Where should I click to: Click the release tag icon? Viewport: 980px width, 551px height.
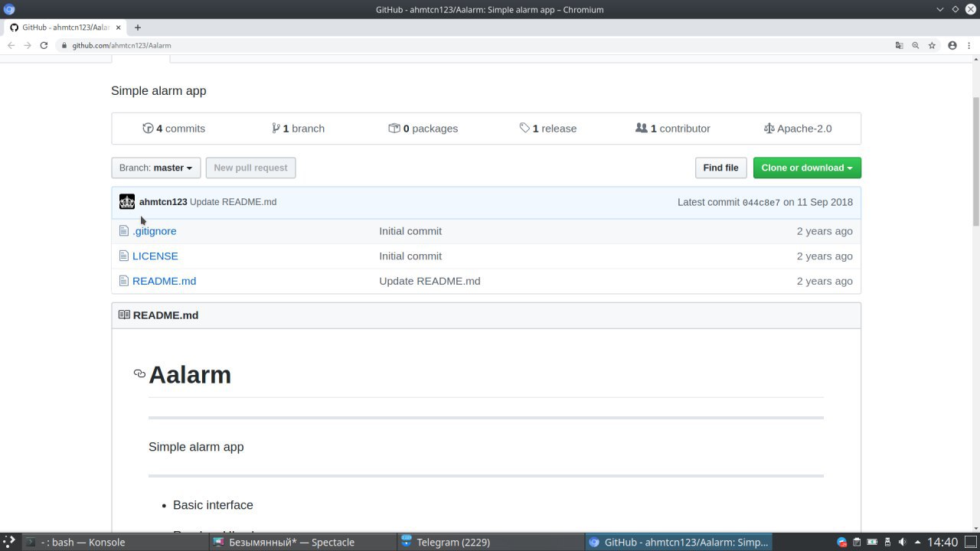[524, 129]
